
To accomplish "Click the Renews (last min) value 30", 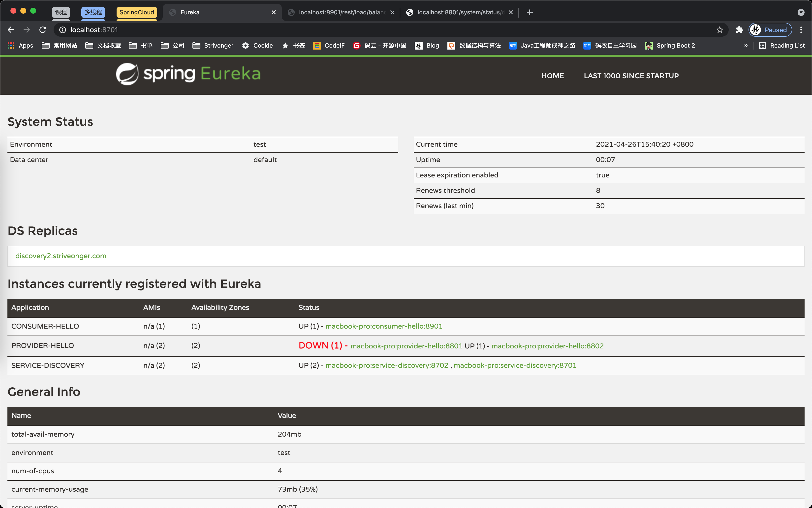I will [x=600, y=206].
